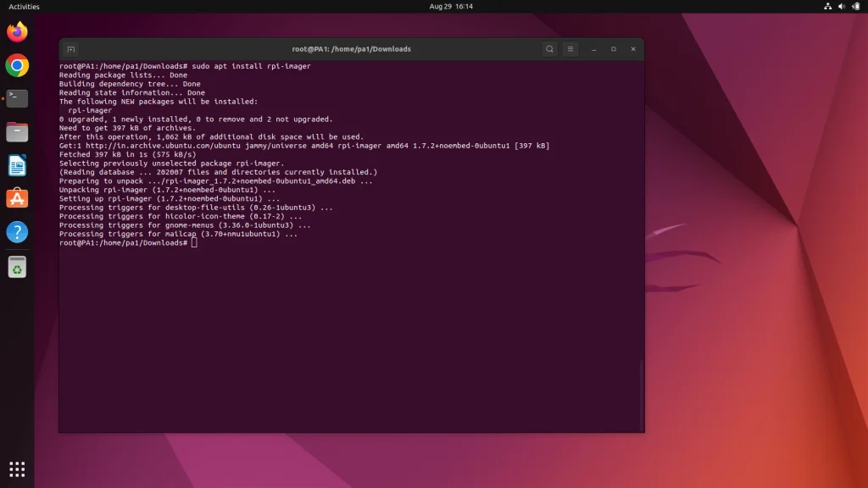Viewport: 868px width, 488px height.
Task: Open terminal search
Action: pos(549,49)
